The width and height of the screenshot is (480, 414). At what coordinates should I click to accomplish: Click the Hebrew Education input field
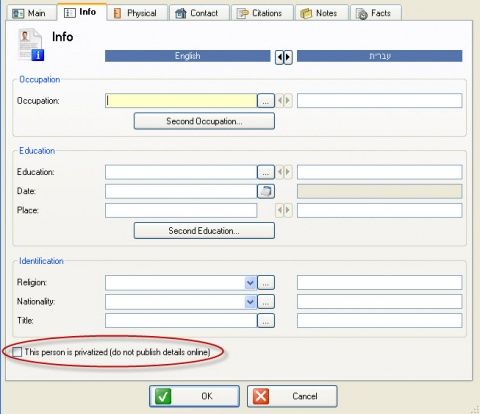[380, 172]
